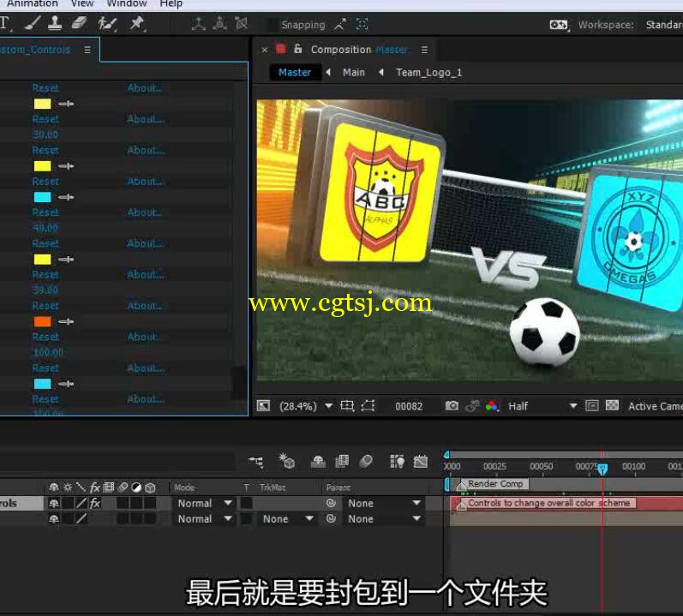Open the Effect Controls panel menu

[87, 50]
